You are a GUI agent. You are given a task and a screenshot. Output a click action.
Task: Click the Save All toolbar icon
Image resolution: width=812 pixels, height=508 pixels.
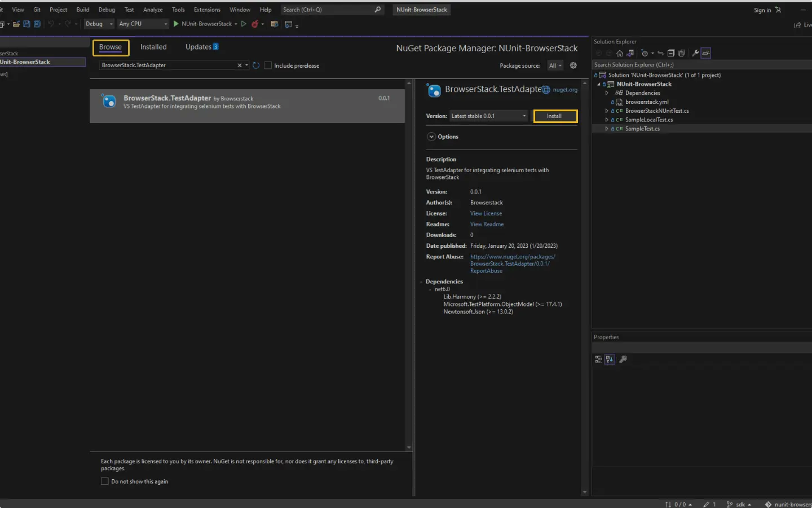(x=37, y=24)
